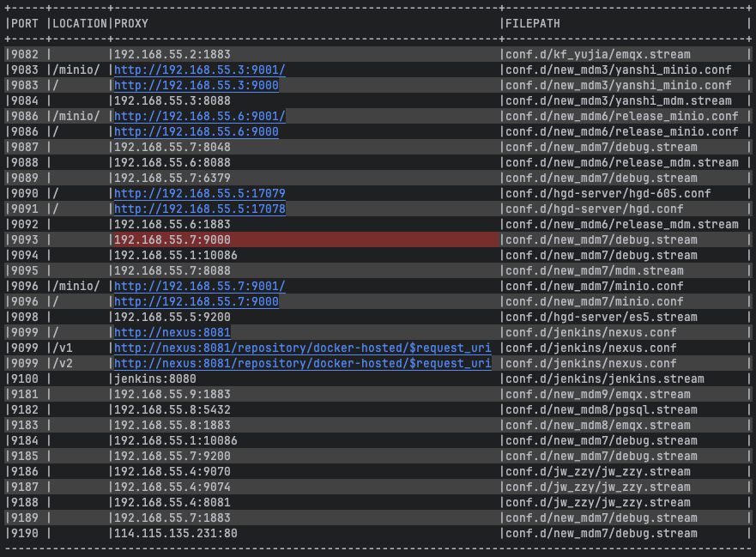Open the http://192.168.55.3:9000 link
This screenshot has width=756, height=557.
196,85
